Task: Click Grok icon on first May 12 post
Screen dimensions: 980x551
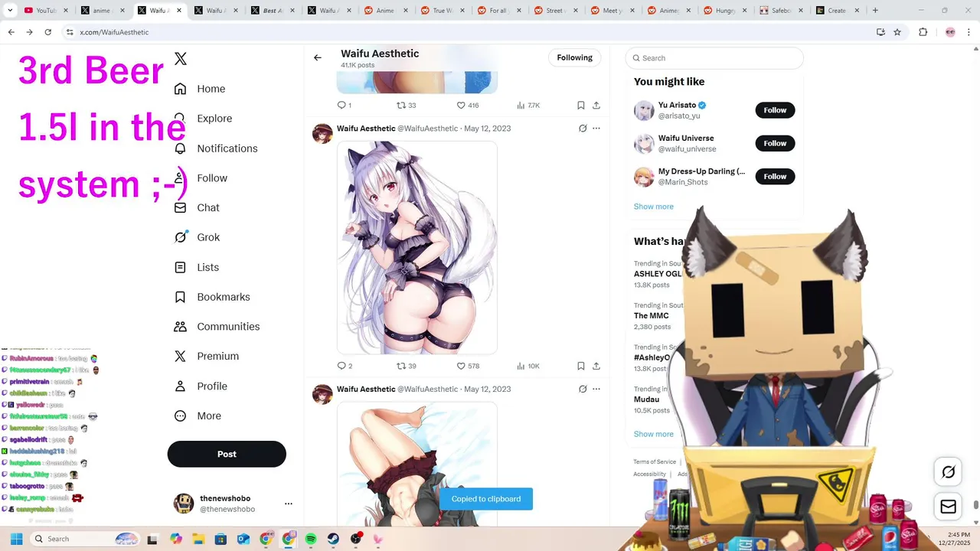Action: [583, 129]
